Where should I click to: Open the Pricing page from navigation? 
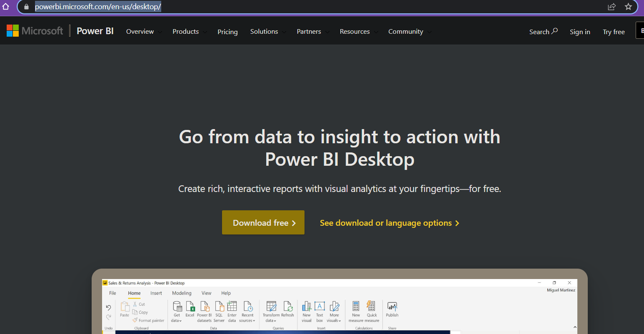click(x=227, y=32)
